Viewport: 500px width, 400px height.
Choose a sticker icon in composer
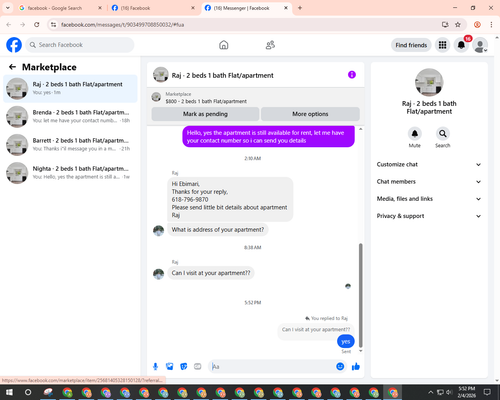pyautogui.click(x=184, y=367)
